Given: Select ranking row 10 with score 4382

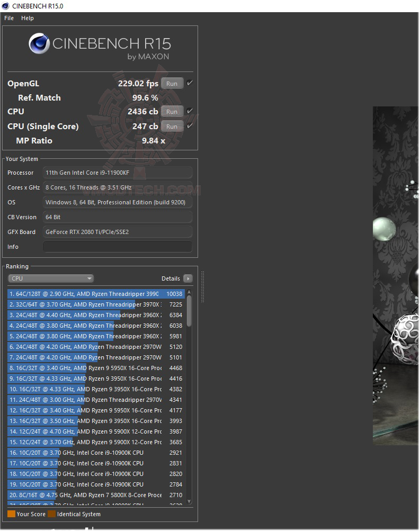Looking at the screenshot, I should click(x=96, y=389).
